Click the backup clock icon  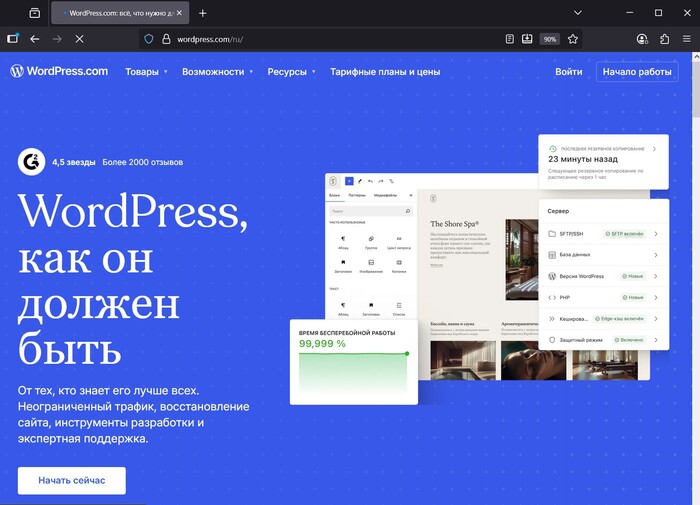coord(553,149)
